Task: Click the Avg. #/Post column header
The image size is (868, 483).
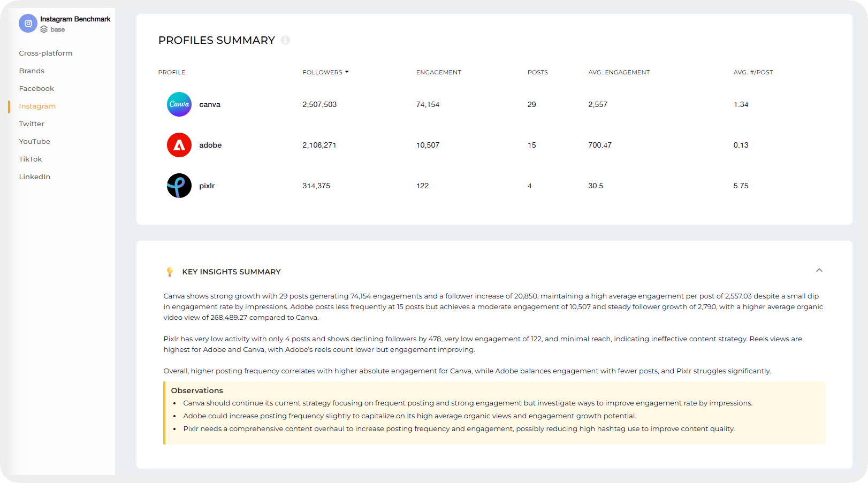Action: click(753, 72)
